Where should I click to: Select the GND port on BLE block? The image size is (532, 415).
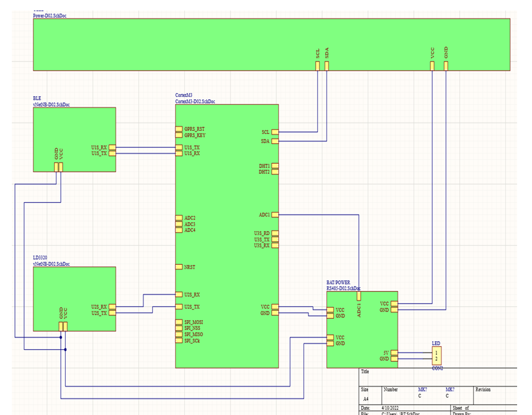pyautogui.click(x=56, y=167)
